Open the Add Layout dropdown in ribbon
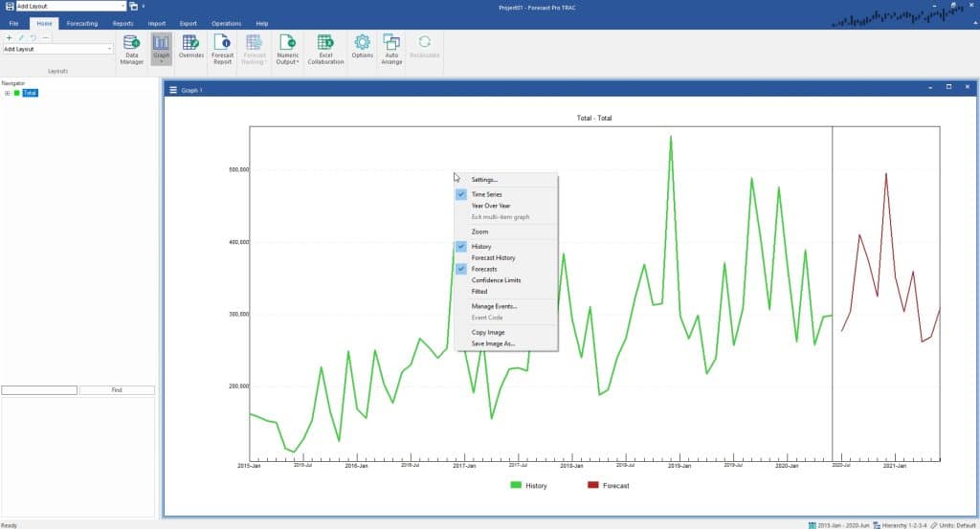Screen dimensions: 980x529 (x=110, y=49)
